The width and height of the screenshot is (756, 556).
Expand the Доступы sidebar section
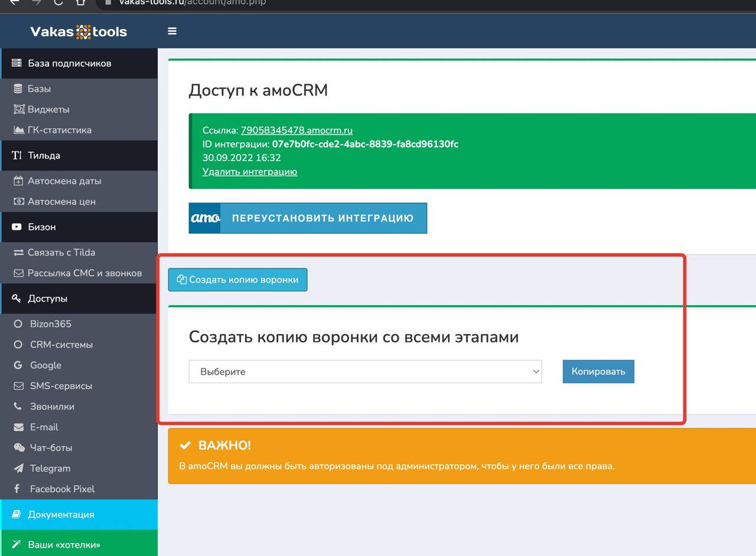coord(47,299)
